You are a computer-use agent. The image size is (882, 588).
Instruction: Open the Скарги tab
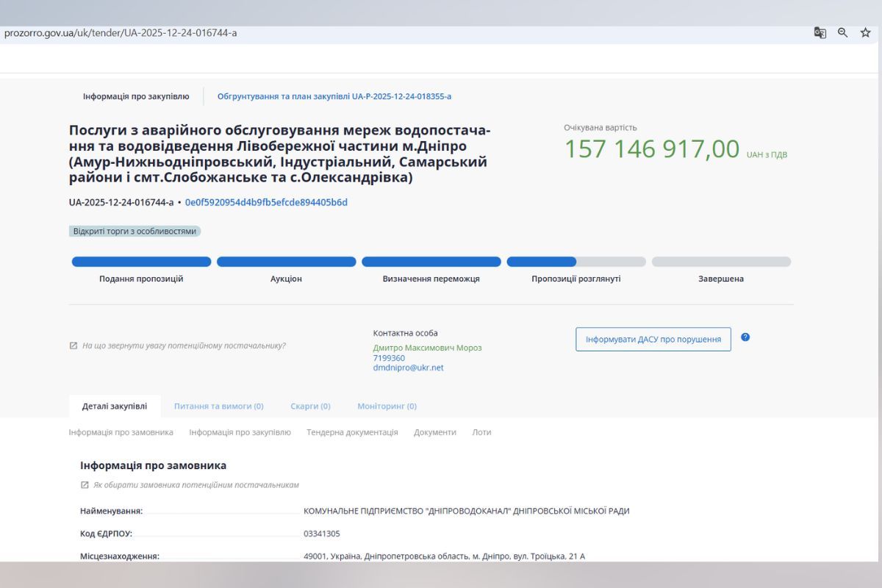tap(310, 406)
